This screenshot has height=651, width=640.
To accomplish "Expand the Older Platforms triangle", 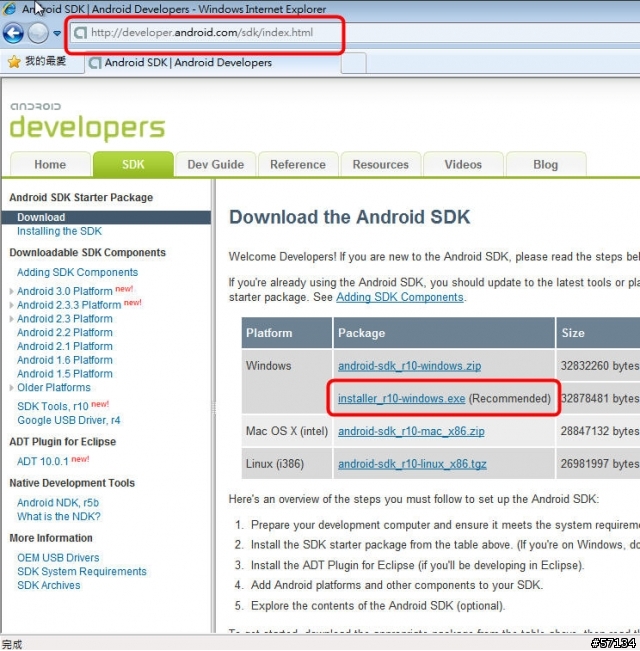I will (12, 388).
